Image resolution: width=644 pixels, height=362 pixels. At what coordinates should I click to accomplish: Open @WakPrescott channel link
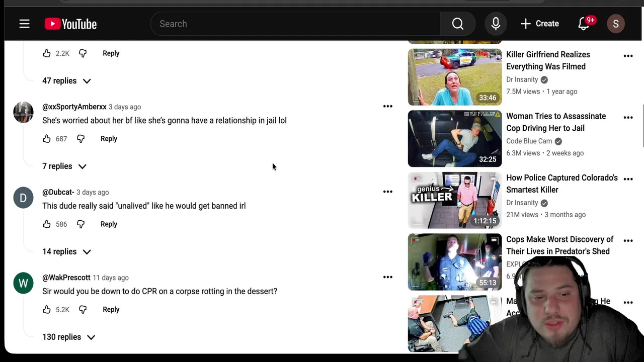[66, 278]
